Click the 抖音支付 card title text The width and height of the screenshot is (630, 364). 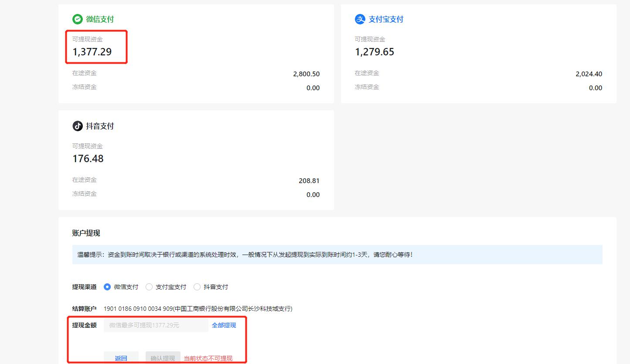100,126
